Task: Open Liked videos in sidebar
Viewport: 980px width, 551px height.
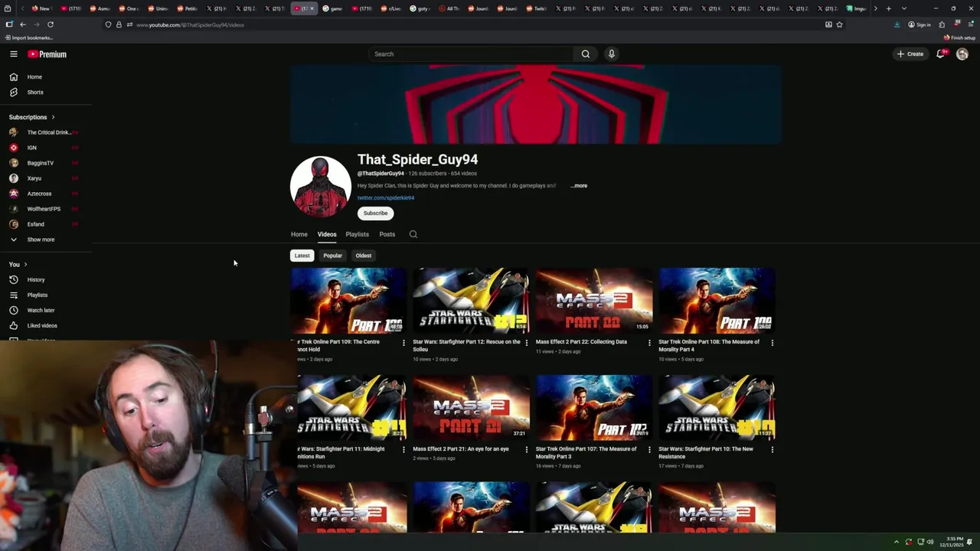Action: (42, 325)
